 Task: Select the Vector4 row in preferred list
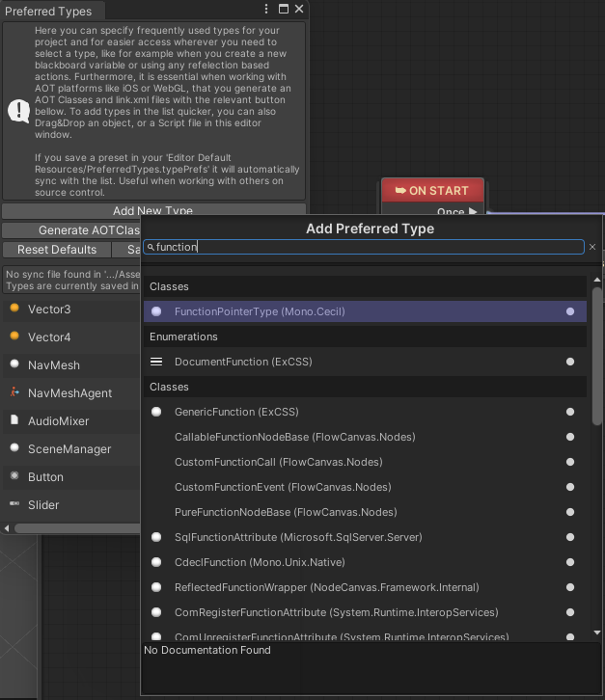coord(71,337)
